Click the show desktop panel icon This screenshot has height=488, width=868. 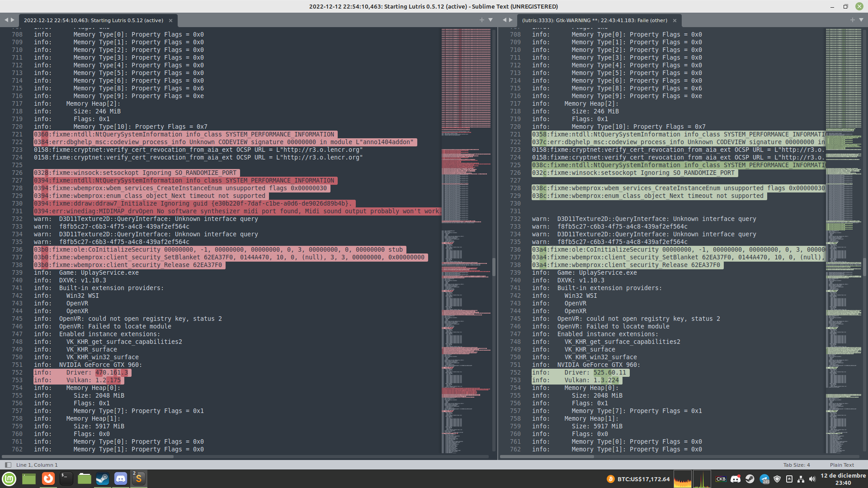[29, 479]
